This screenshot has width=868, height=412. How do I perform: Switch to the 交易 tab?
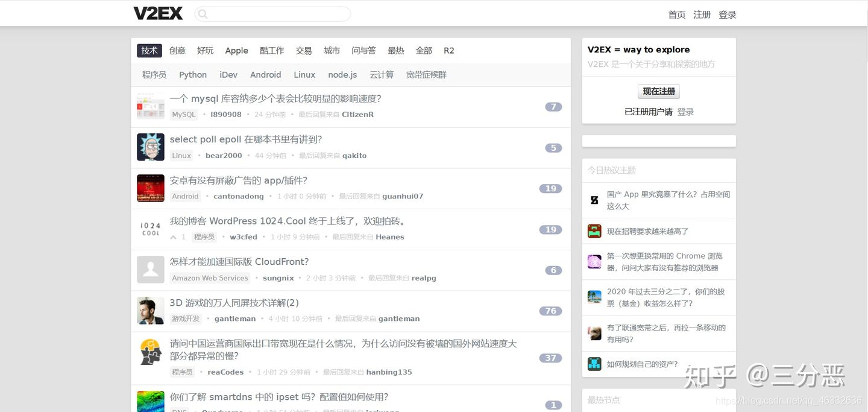tap(304, 51)
